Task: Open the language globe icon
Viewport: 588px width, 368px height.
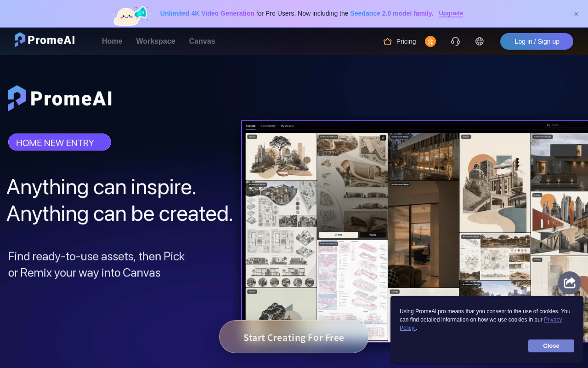Action: pos(480,41)
